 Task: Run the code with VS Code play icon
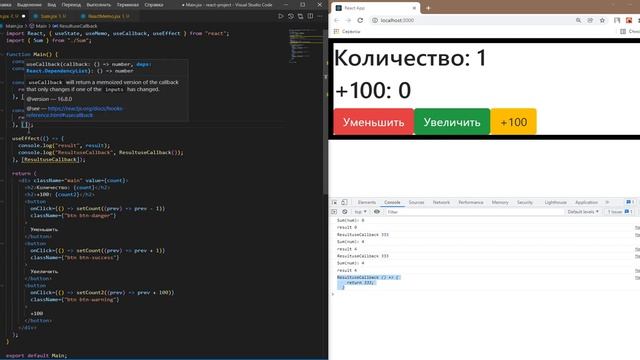coord(280,16)
